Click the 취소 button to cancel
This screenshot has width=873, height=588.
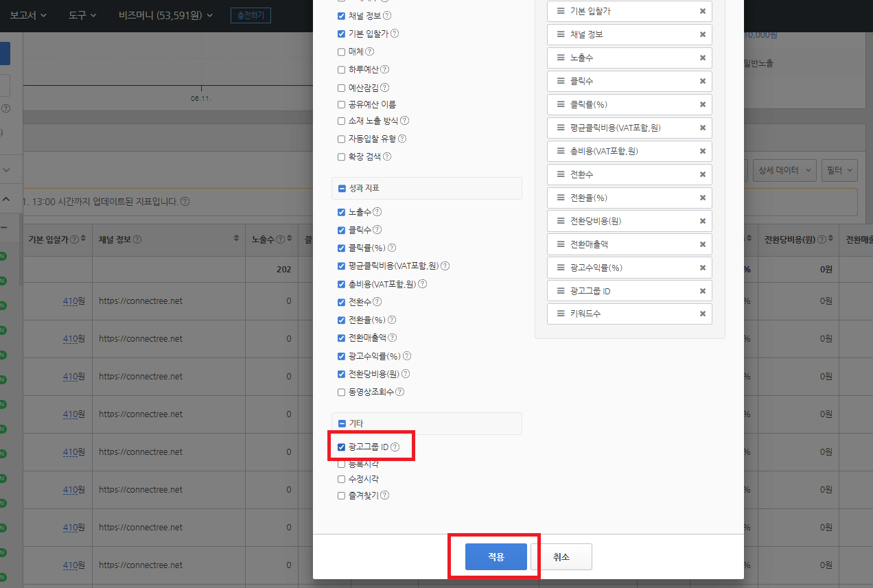tap(562, 556)
